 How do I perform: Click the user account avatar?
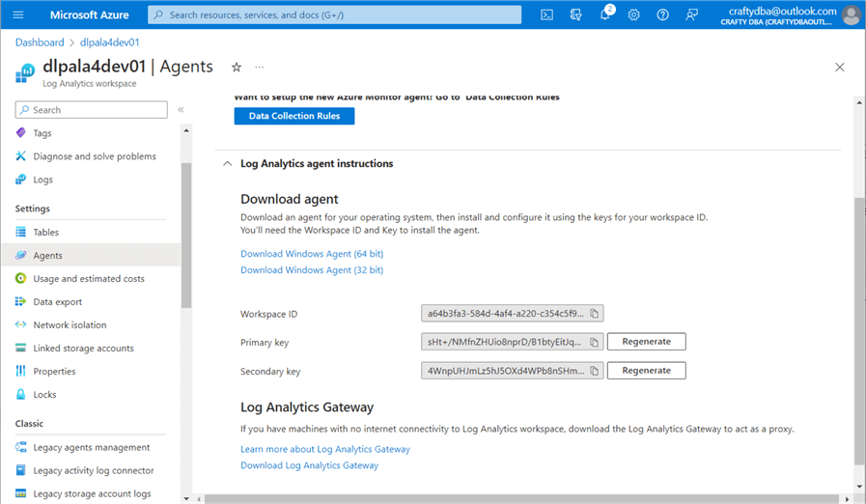click(852, 14)
